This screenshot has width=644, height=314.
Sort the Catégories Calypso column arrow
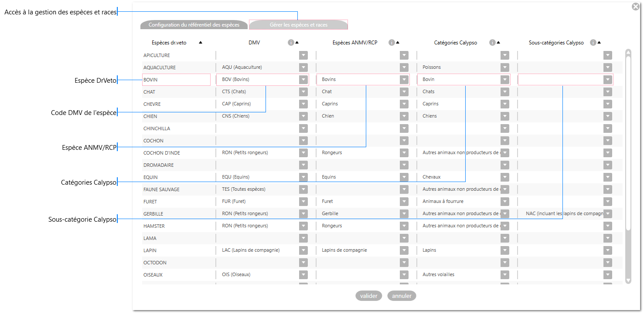click(x=498, y=43)
